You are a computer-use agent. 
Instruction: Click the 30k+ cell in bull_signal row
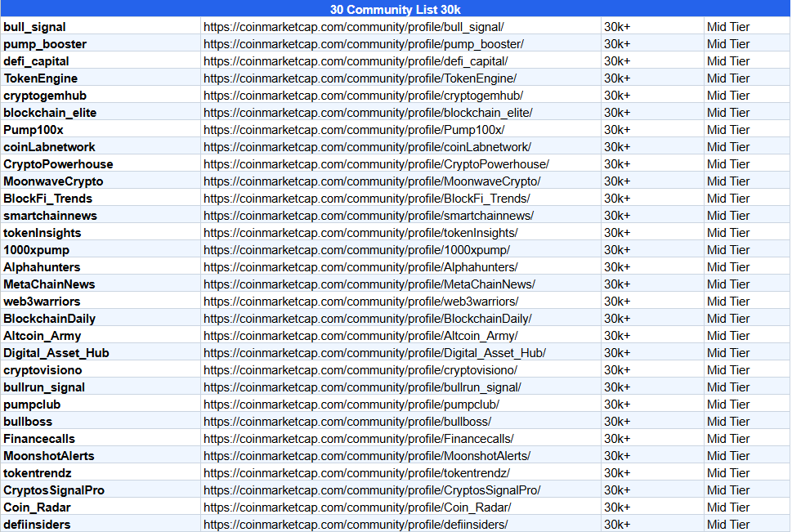click(652, 27)
